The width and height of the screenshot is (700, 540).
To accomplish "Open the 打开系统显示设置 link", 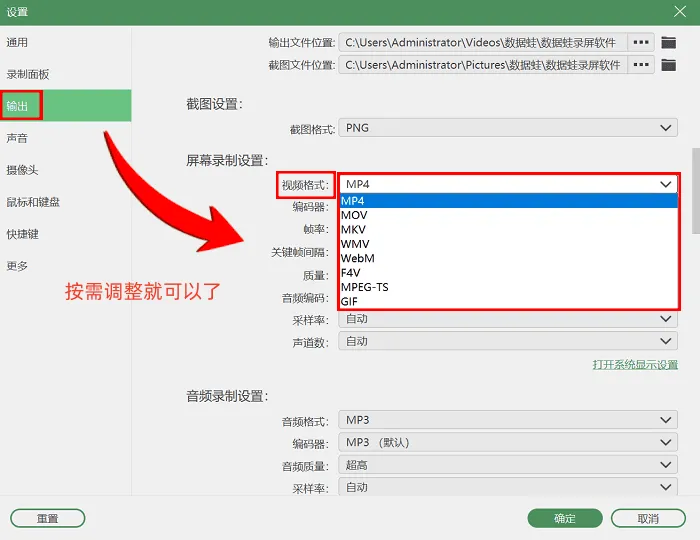I will pyautogui.click(x=635, y=365).
